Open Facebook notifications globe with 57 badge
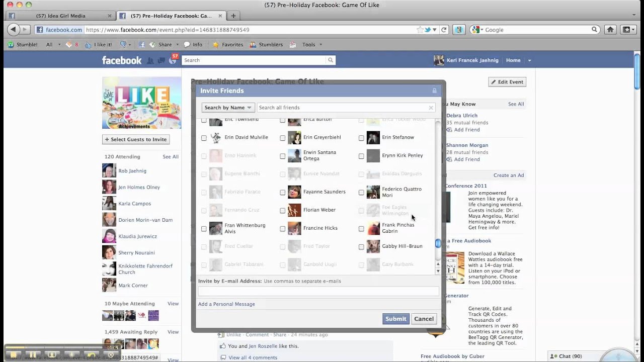644x362 pixels. pyautogui.click(x=173, y=60)
